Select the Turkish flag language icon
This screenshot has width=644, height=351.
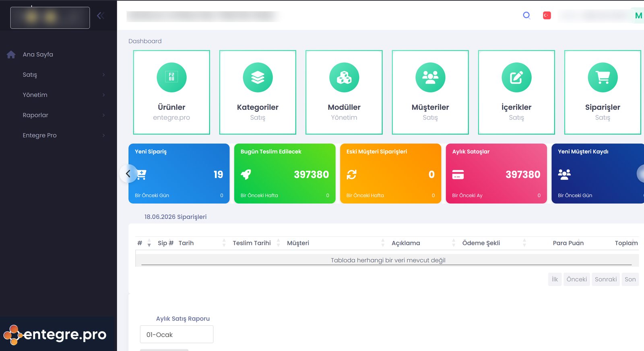(547, 15)
